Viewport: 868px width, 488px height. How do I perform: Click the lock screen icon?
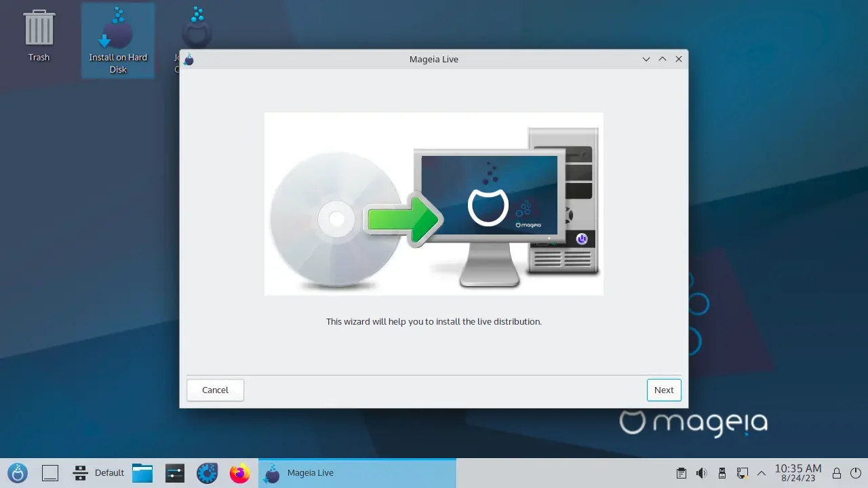pyautogui.click(x=837, y=472)
